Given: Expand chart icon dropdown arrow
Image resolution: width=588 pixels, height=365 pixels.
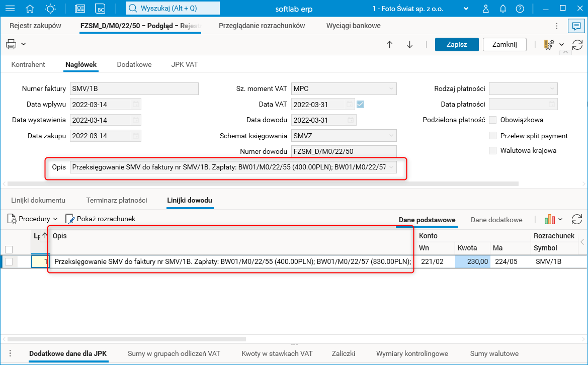Looking at the screenshot, I should point(561,220).
